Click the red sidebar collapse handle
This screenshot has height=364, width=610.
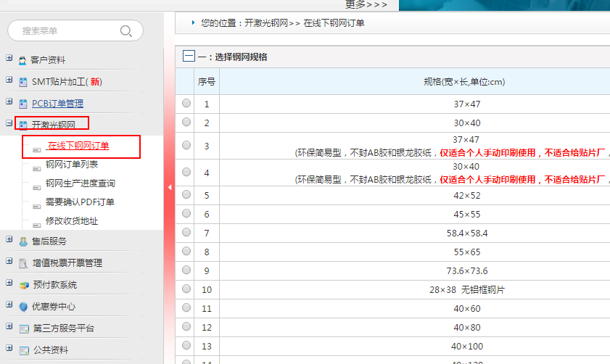[x=170, y=187]
